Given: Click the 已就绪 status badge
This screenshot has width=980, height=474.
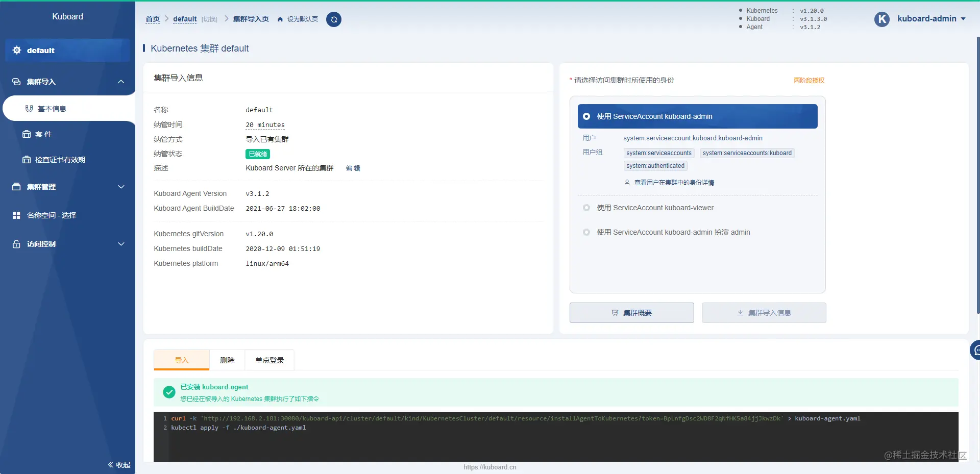Looking at the screenshot, I should point(258,154).
